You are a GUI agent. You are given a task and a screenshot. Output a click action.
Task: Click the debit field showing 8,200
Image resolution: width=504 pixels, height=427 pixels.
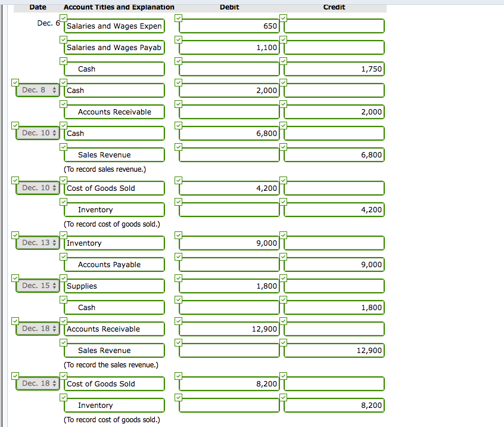coord(229,384)
